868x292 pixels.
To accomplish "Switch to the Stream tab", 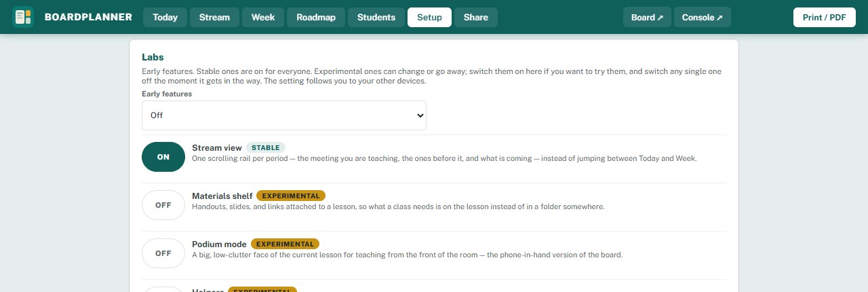I will [214, 17].
